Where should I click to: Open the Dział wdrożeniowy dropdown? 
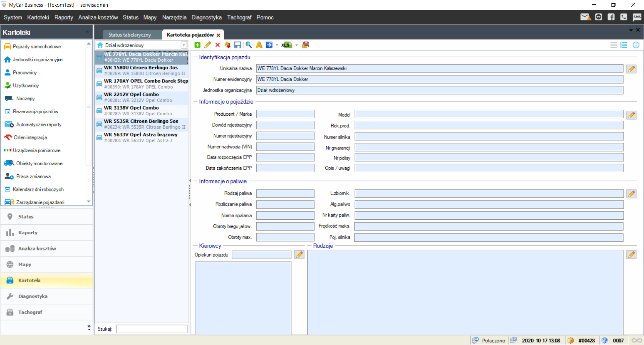pyautogui.click(x=183, y=45)
